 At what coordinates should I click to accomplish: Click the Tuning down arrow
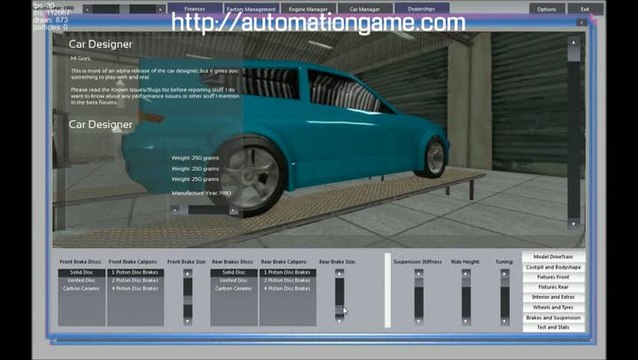(x=505, y=321)
